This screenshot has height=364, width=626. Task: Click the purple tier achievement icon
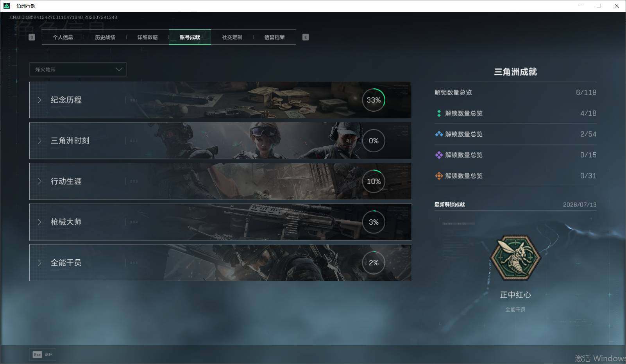pyautogui.click(x=439, y=155)
